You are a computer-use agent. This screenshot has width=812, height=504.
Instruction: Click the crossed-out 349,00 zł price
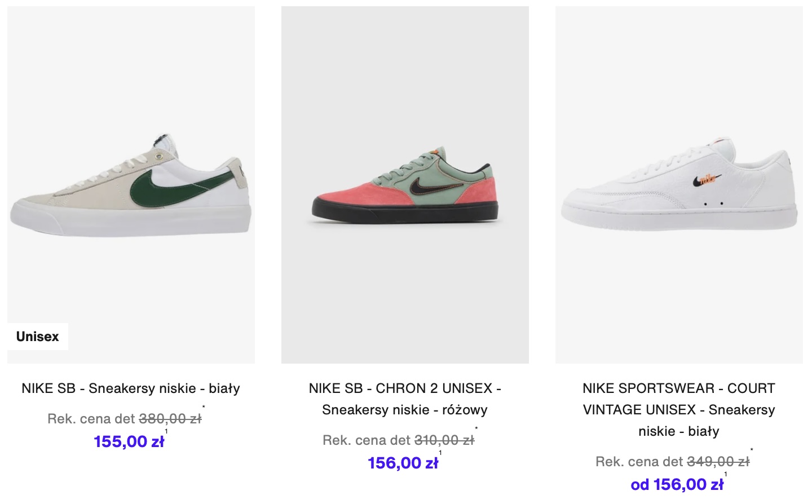pos(718,462)
